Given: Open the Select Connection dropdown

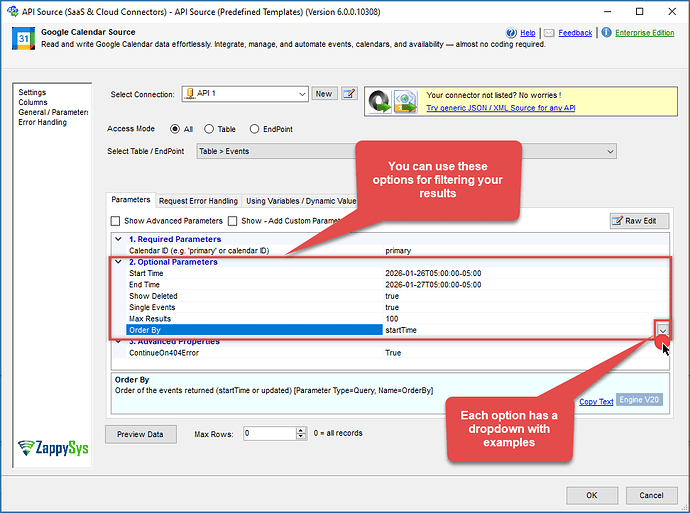Looking at the screenshot, I should tap(302, 94).
